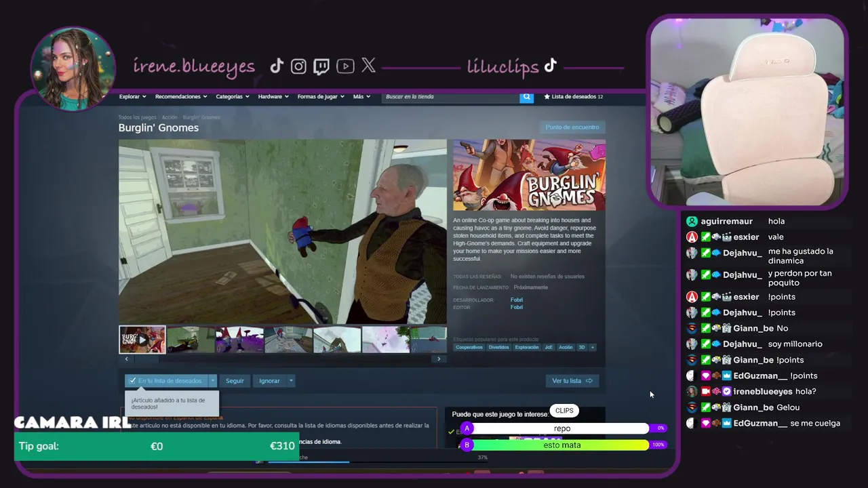868x488 pixels.
Task: Open the Ignorar dropdown arrow
Action: coord(291,381)
